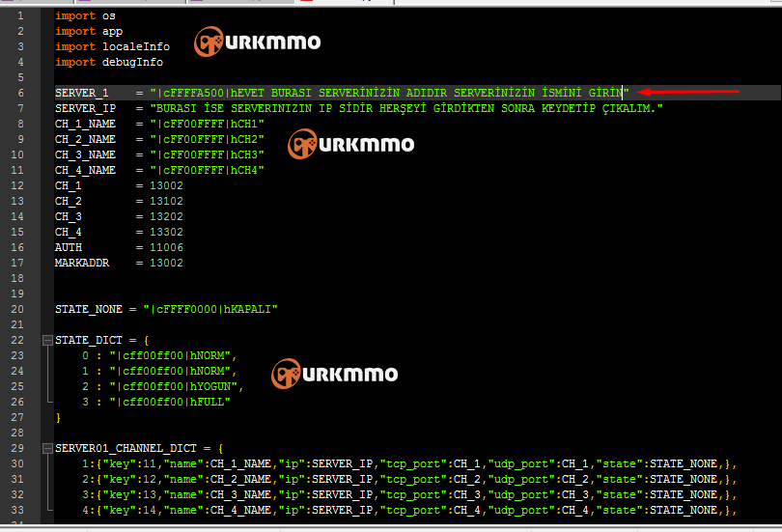
Task: Click the key 13 channel entry on line 32
Action: 409,494
